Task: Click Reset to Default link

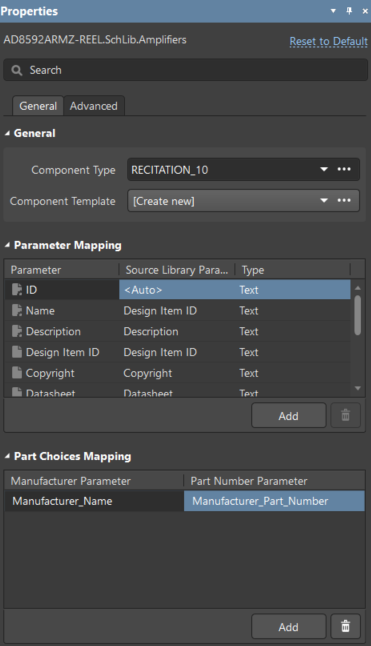Action: 328,42
